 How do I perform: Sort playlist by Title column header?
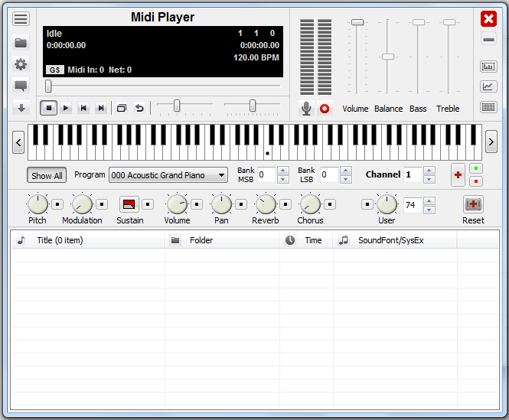tap(88, 240)
